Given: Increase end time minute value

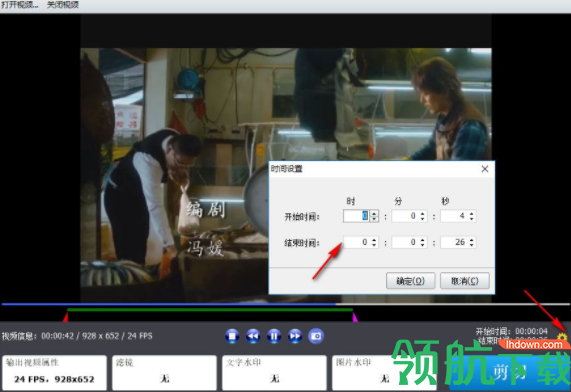Looking at the screenshot, I should [x=423, y=240].
